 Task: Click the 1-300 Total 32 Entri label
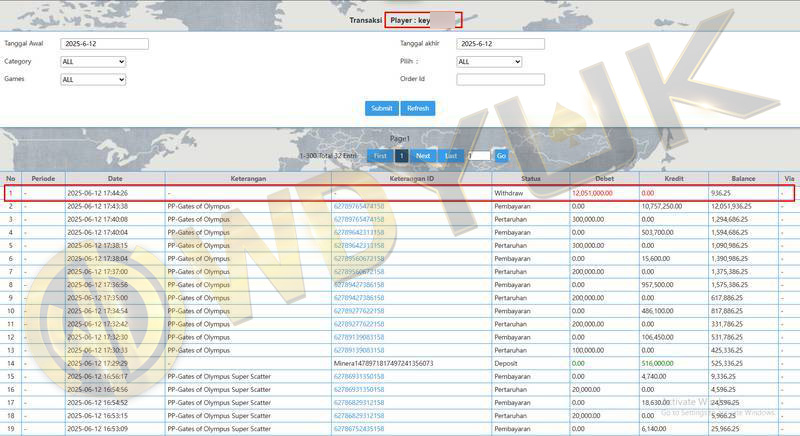click(328, 156)
